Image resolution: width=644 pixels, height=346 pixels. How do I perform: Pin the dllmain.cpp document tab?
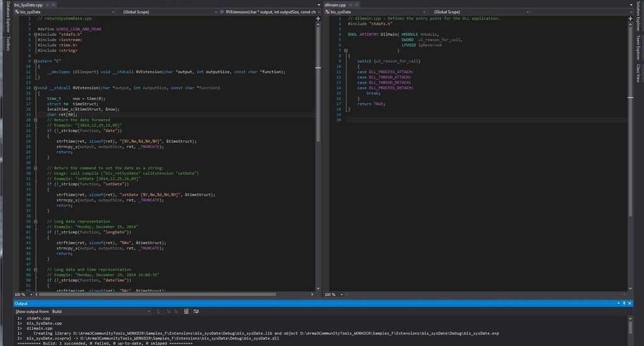(350, 4)
